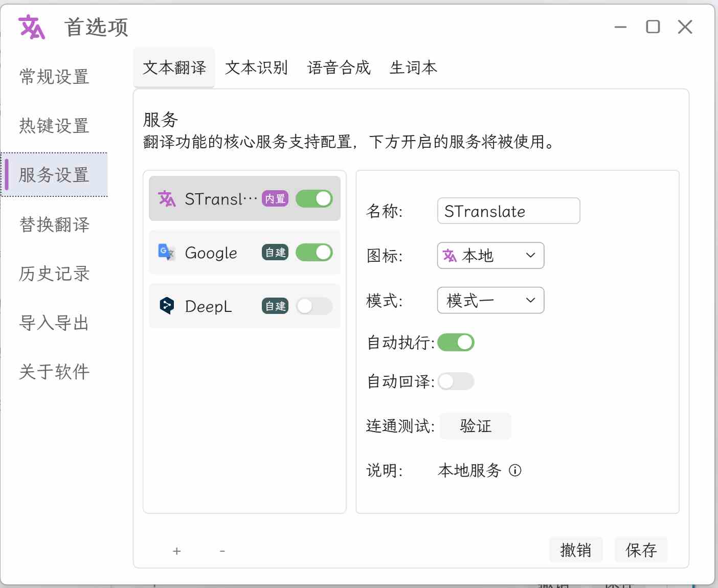Open 热键设置 in the sidebar

point(54,126)
